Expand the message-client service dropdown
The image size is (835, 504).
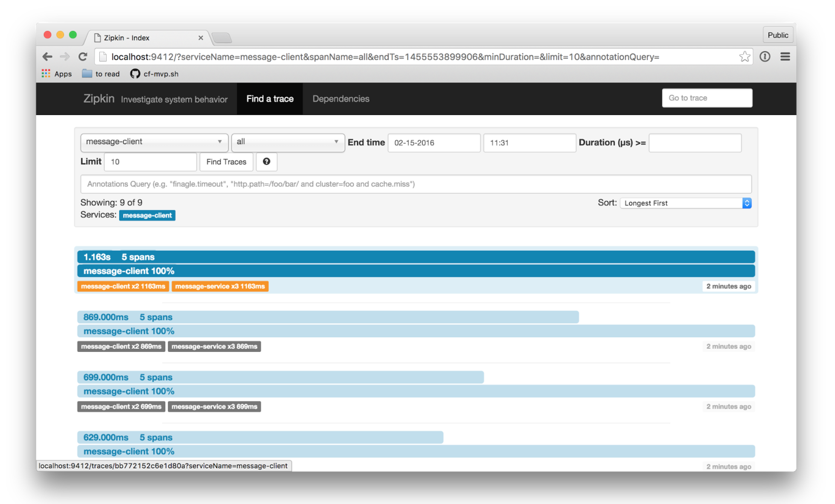[x=154, y=142]
